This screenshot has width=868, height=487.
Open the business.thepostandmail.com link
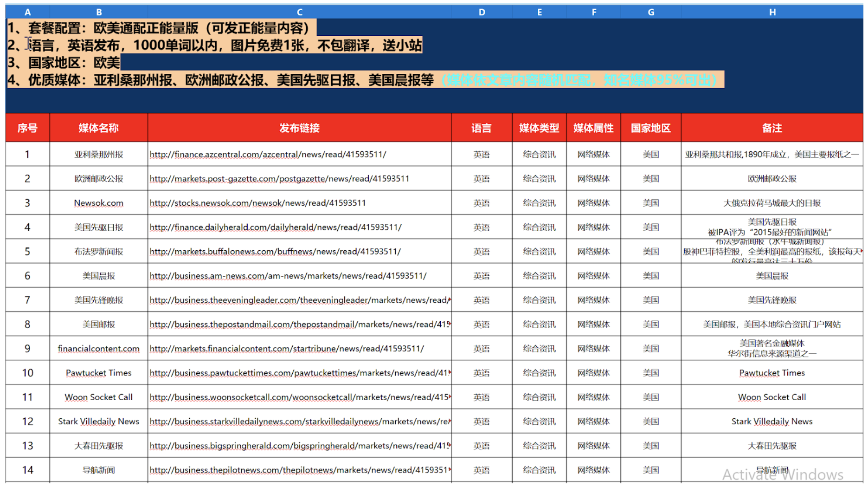point(300,324)
